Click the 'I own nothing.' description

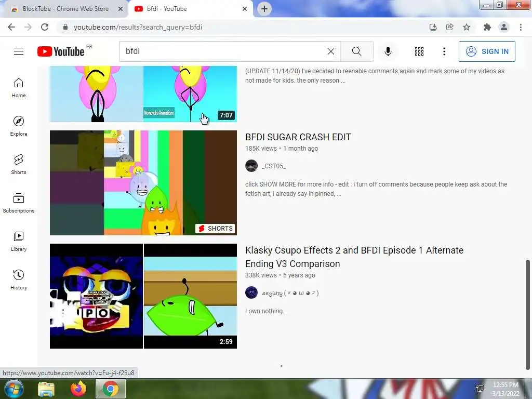[x=264, y=311]
